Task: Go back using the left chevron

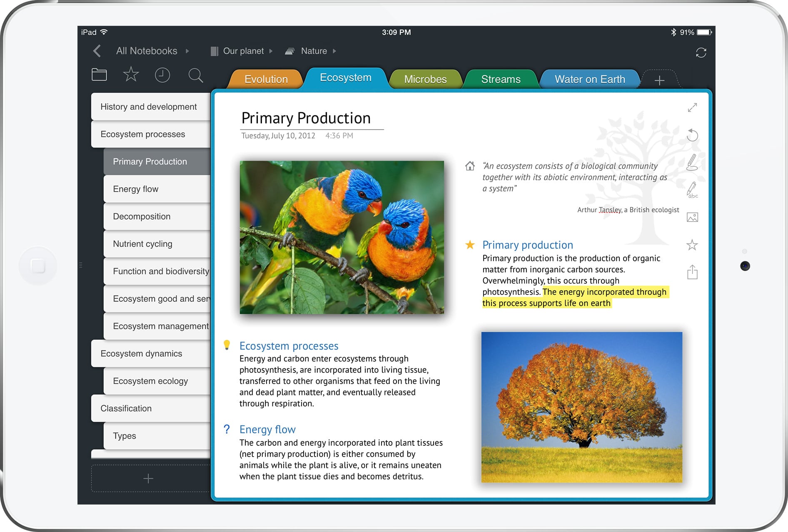Action: [x=97, y=51]
